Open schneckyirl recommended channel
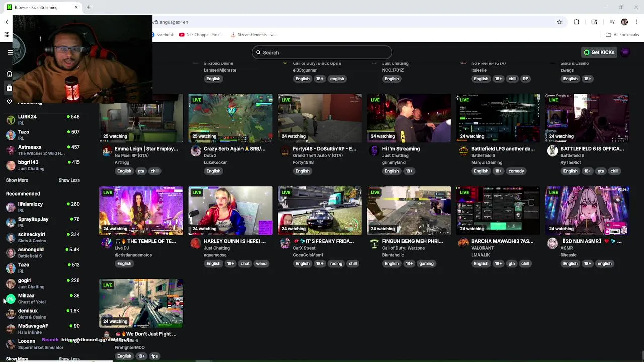 pyautogui.click(x=43, y=237)
